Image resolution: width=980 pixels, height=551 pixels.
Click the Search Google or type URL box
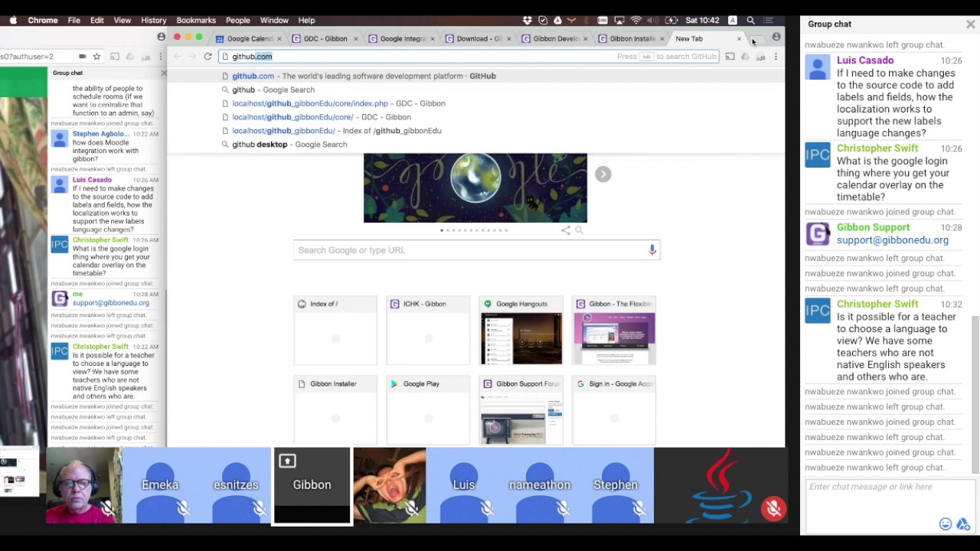[476, 250]
